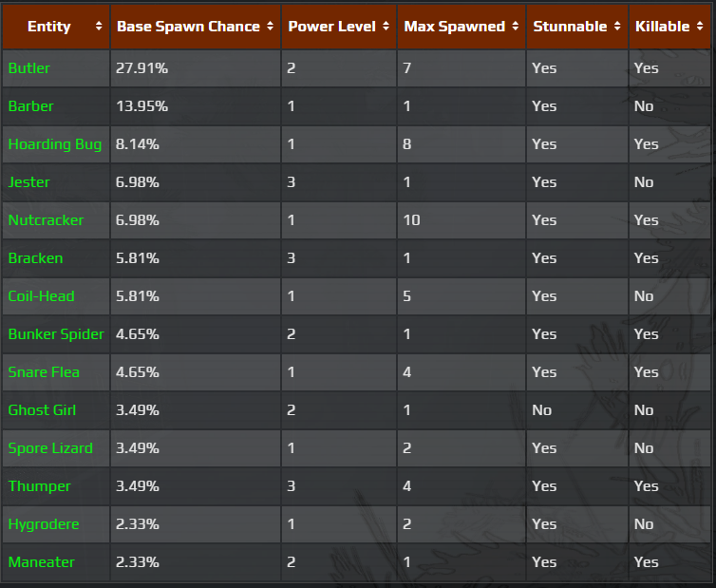Select the Ghost Girl link
716x588 pixels.
click(x=43, y=410)
